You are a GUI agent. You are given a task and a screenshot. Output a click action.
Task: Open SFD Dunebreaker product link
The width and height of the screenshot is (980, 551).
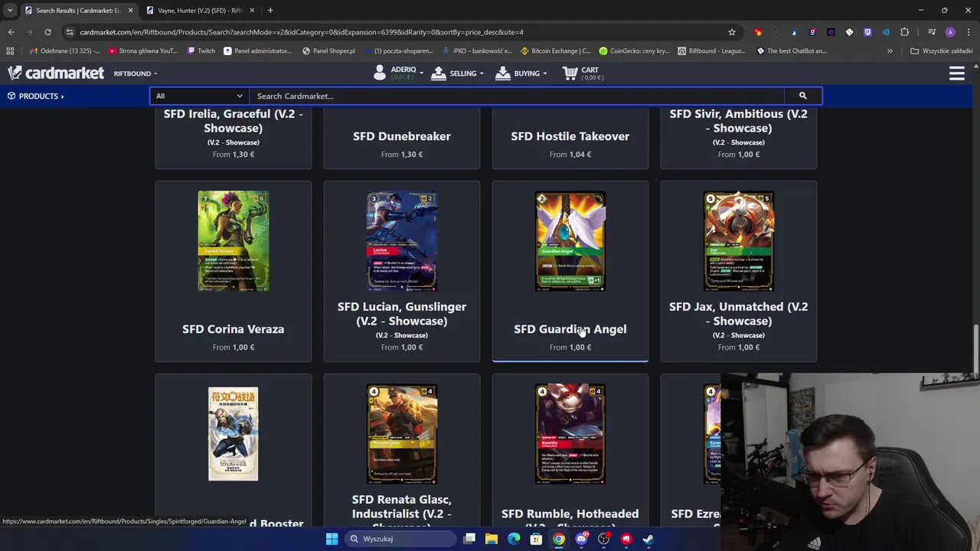click(402, 136)
